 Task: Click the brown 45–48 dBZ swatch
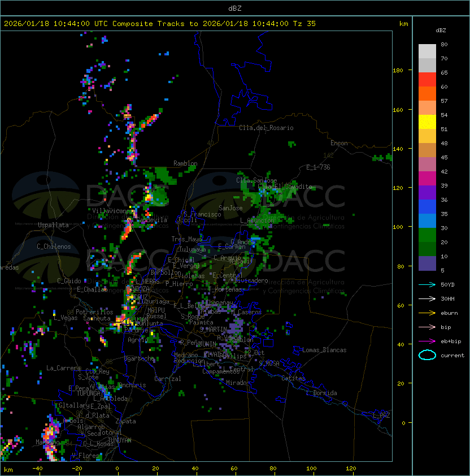pyautogui.click(x=427, y=150)
